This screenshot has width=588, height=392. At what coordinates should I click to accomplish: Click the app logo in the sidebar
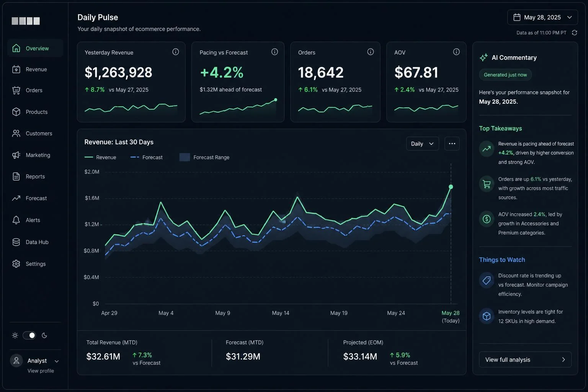pyautogui.click(x=26, y=21)
